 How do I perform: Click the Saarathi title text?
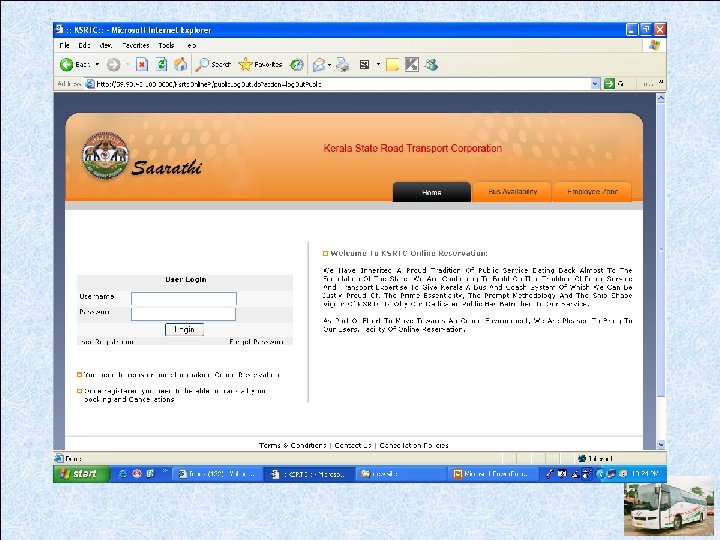click(166, 168)
